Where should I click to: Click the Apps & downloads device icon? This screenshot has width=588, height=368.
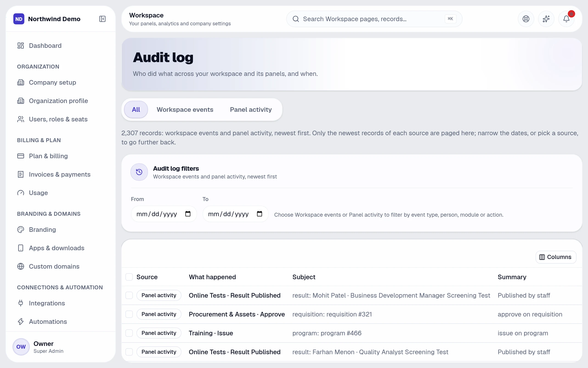click(21, 248)
